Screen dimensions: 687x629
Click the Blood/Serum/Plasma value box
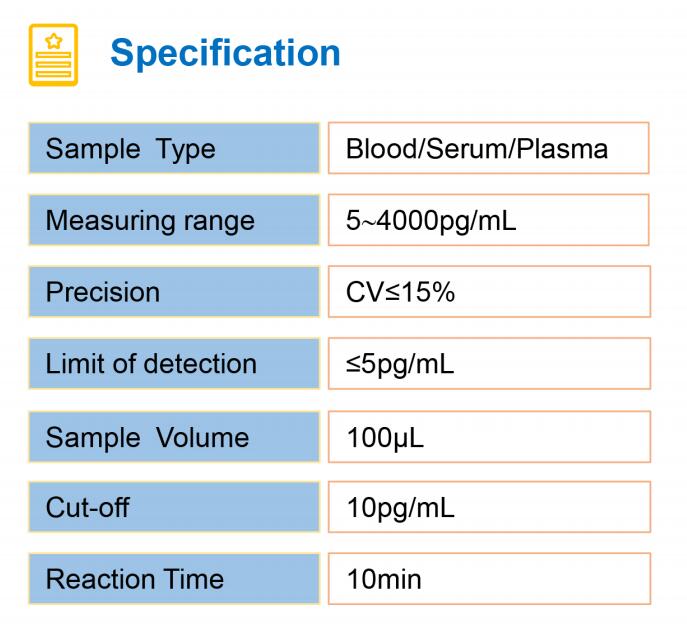(489, 148)
